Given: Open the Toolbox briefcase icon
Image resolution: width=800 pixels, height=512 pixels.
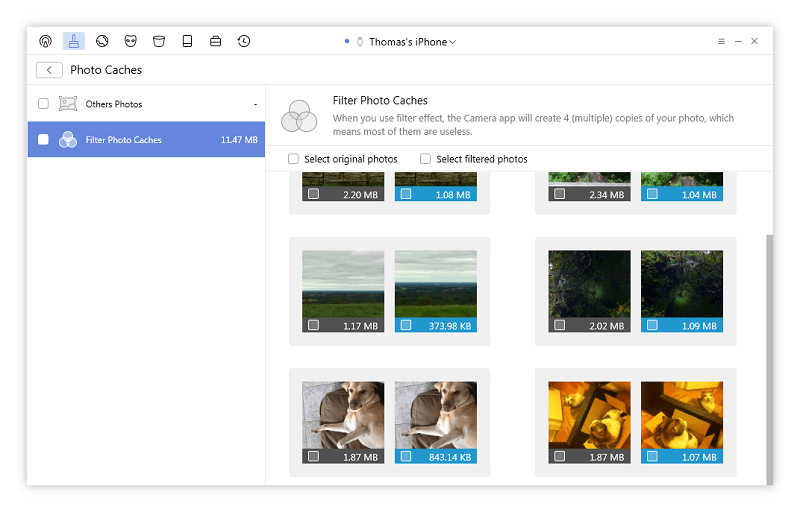Looking at the screenshot, I should [215, 41].
